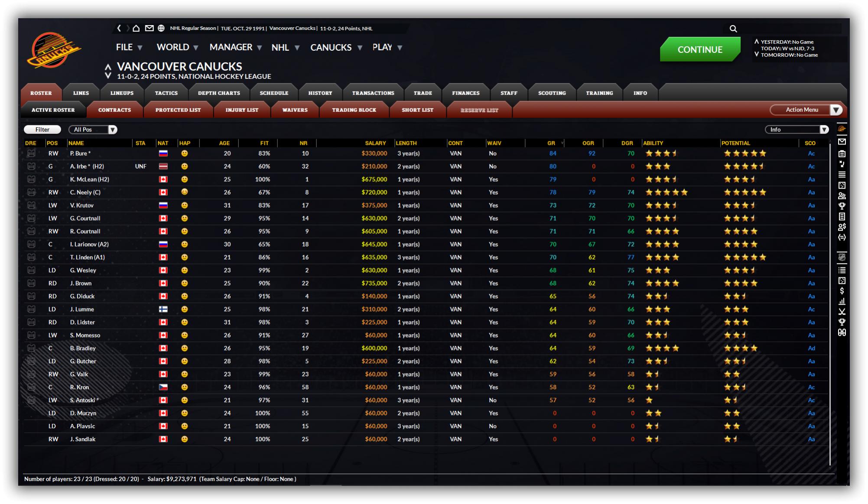This screenshot has height=504, width=868.
Task: Open the mail envelope icon in top bar
Action: (x=149, y=28)
